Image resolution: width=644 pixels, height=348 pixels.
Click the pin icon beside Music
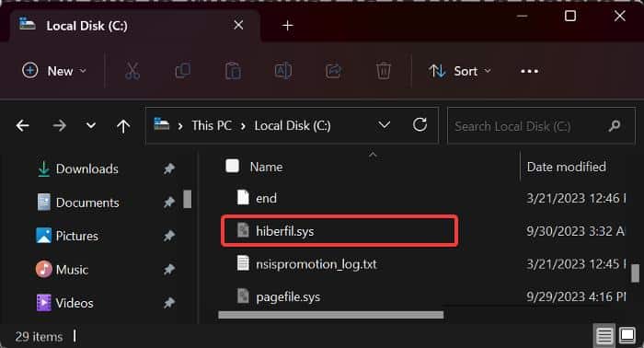pyautogui.click(x=168, y=270)
